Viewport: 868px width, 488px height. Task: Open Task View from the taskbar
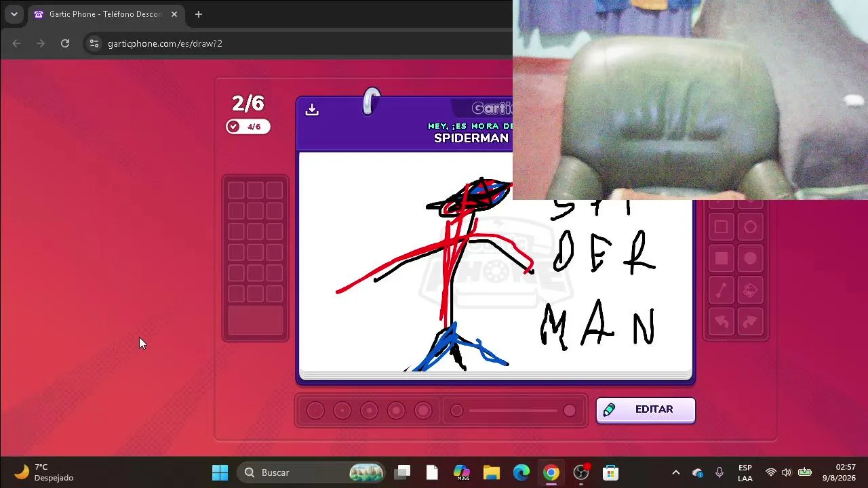[x=402, y=472]
